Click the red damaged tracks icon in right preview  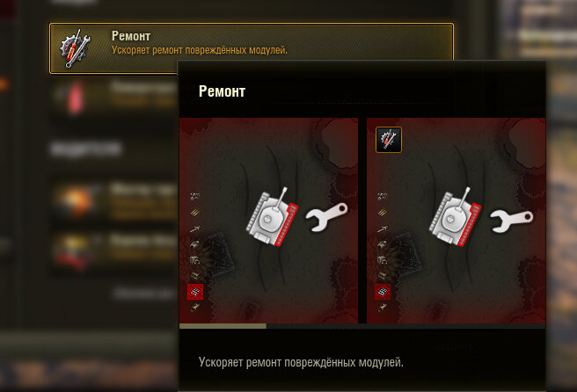pyautogui.click(x=383, y=292)
